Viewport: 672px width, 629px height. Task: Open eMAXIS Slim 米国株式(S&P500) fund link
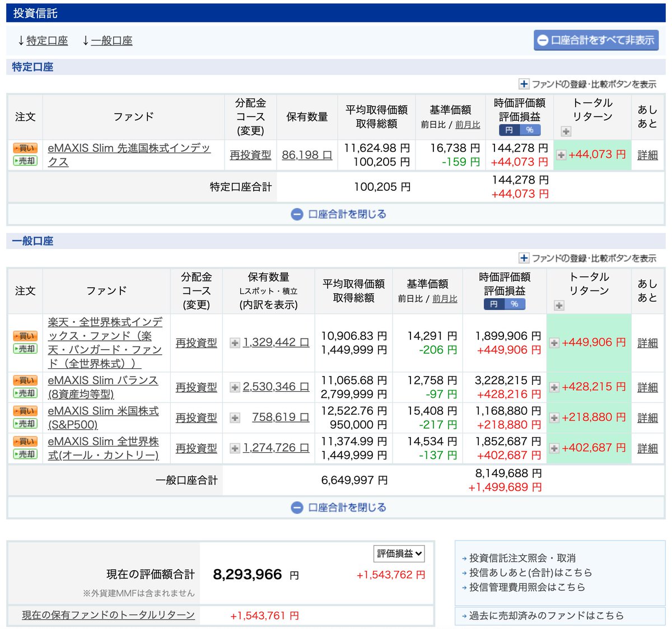click(103, 417)
